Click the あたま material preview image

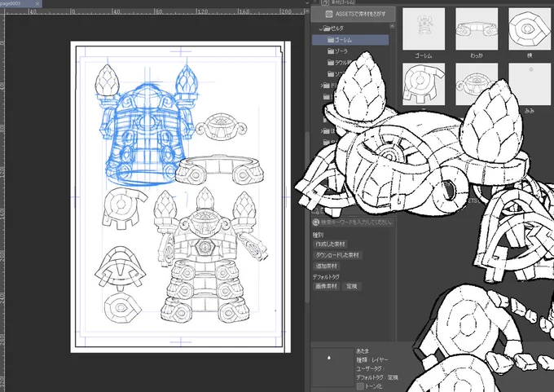point(333,368)
